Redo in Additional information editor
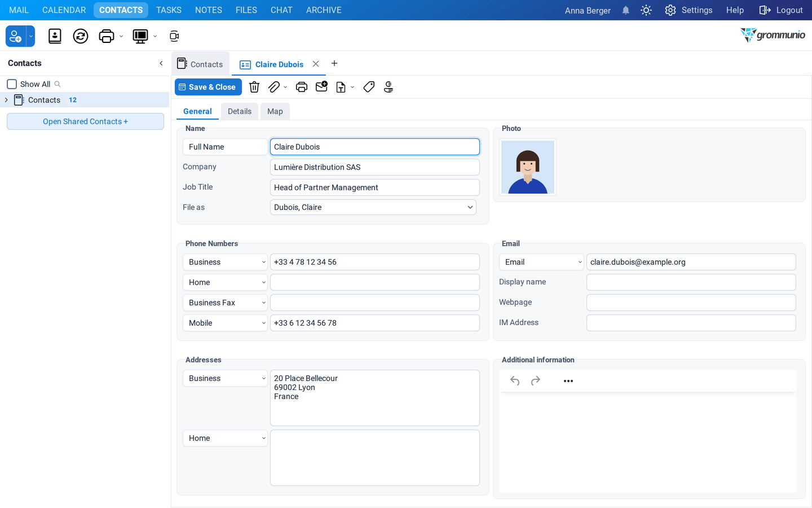812x508 pixels. (x=536, y=381)
